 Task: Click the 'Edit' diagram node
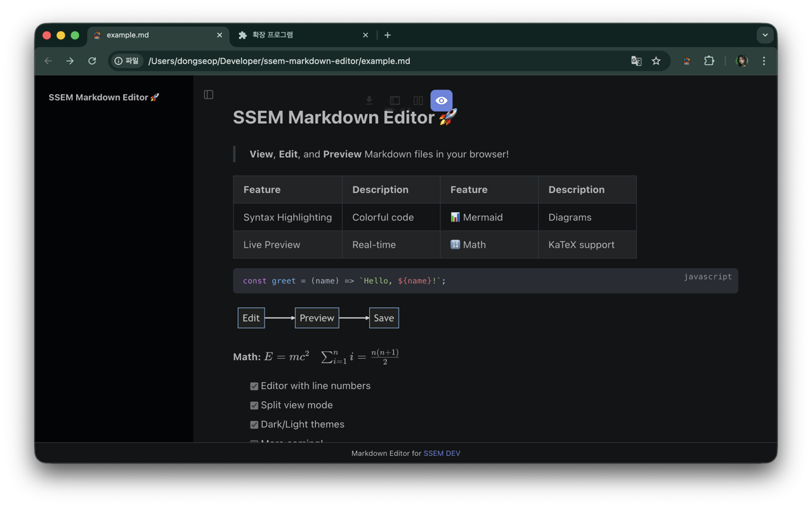(251, 318)
